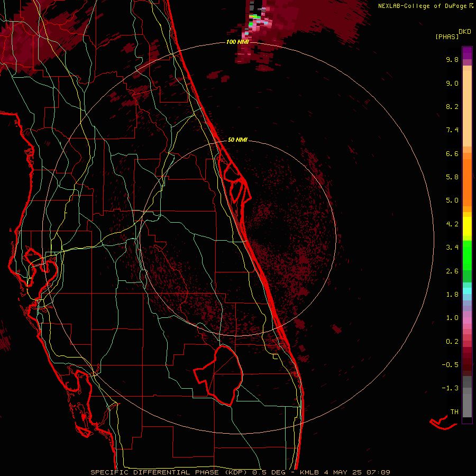Screen dimensions: 476x476
Task: Pick the gray band at the color bar's bottom
Action: pos(467,406)
